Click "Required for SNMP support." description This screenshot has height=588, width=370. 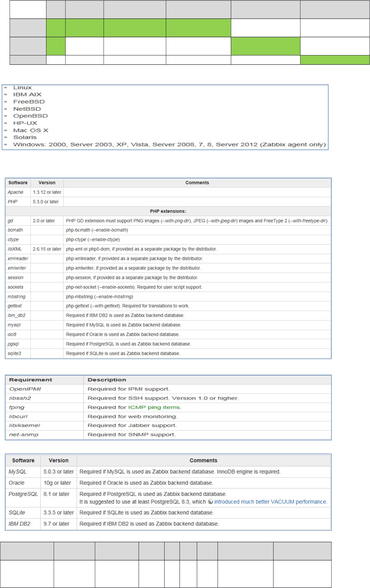[131, 435]
